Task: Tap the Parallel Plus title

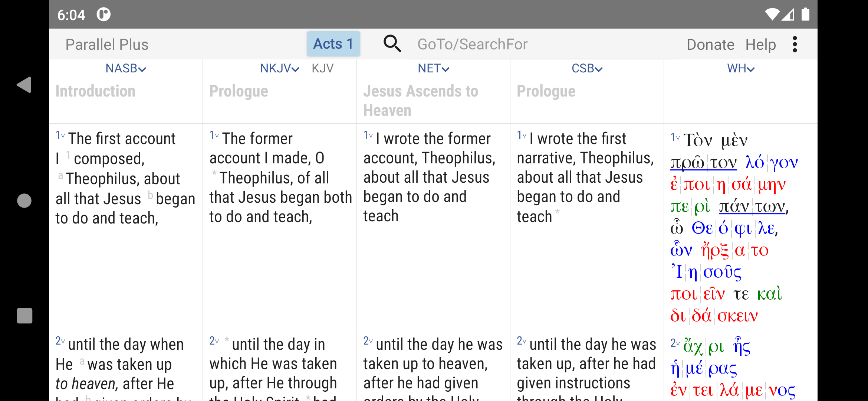Action: pos(107,45)
